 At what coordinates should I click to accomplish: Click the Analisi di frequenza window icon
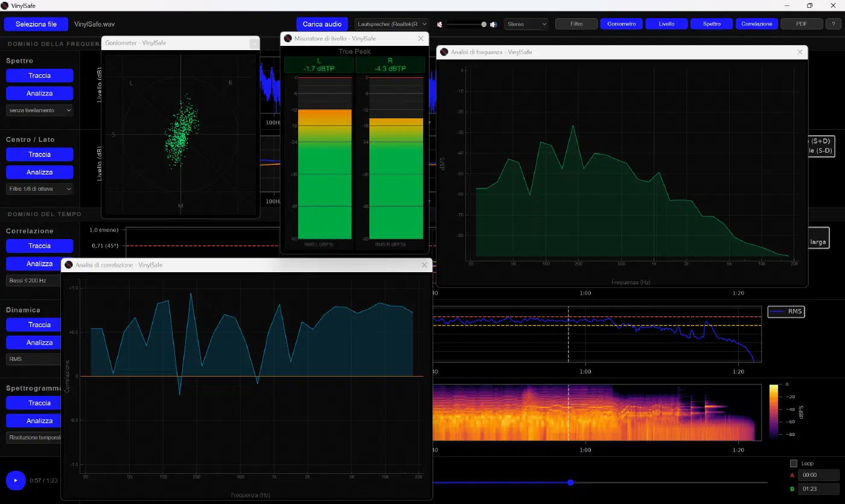(444, 53)
